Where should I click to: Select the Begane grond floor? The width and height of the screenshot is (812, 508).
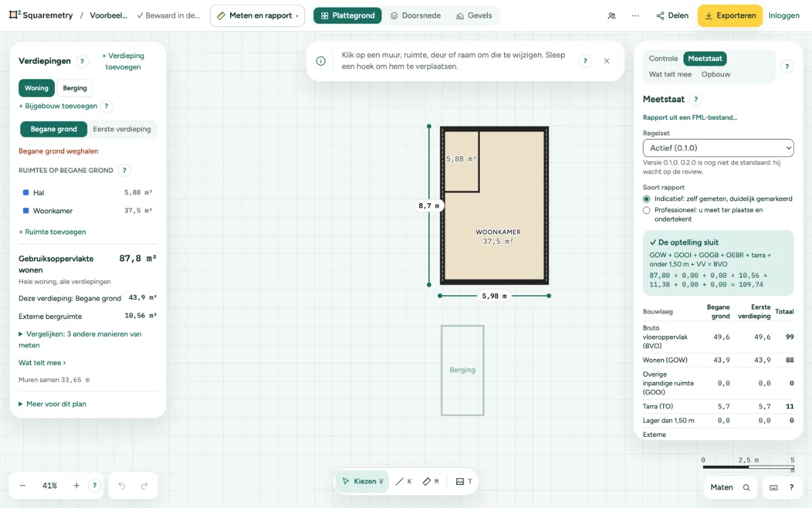click(x=53, y=129)
